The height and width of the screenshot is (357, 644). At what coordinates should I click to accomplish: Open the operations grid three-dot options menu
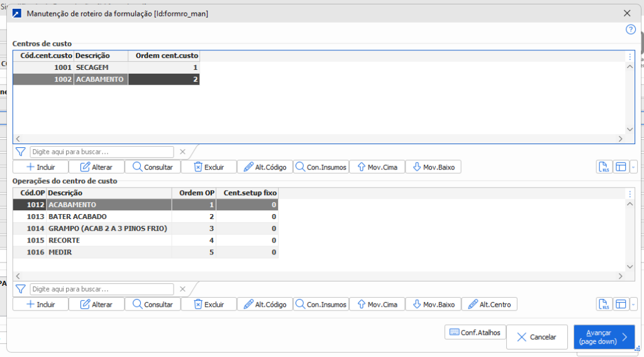[630, 193]
